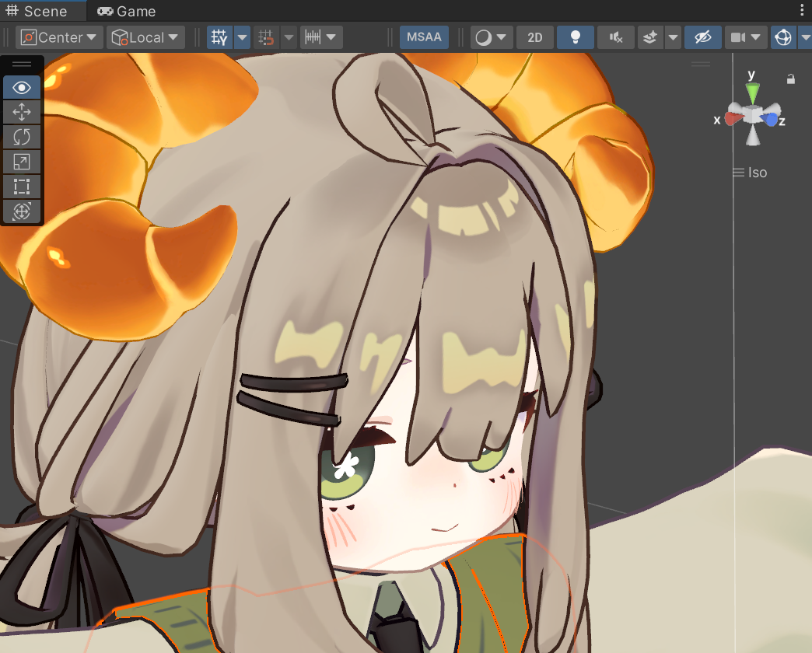Expand the grid settings dropdown arrow
The width and height of the screenshot is (812, 653).
click(x=242, y=37)
